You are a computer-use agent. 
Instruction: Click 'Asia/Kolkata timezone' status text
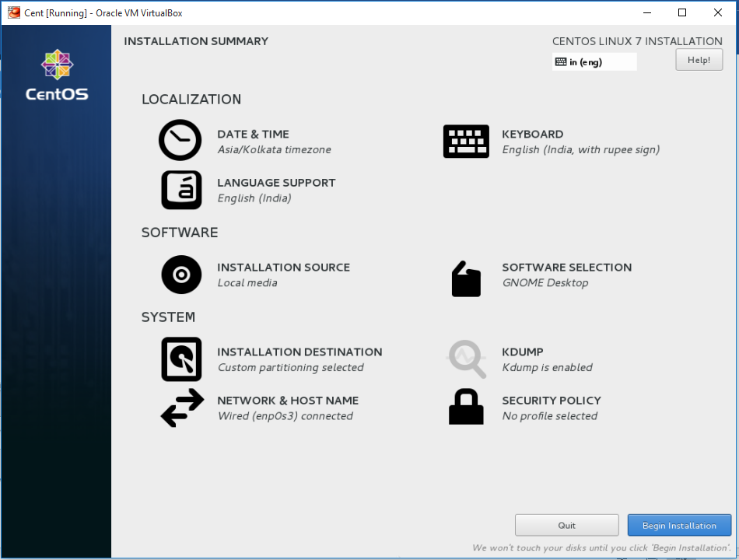pos(275,150)
